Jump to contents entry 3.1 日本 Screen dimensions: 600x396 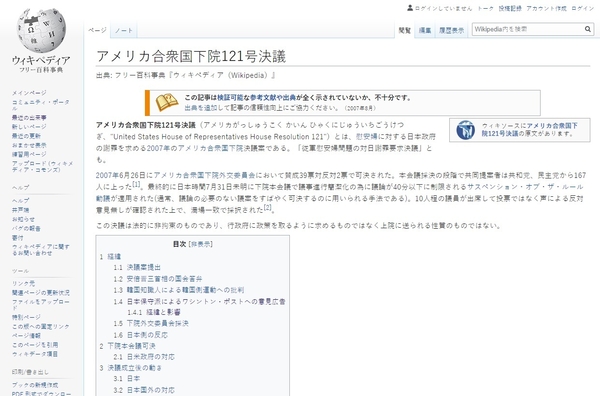click(127, 379)
